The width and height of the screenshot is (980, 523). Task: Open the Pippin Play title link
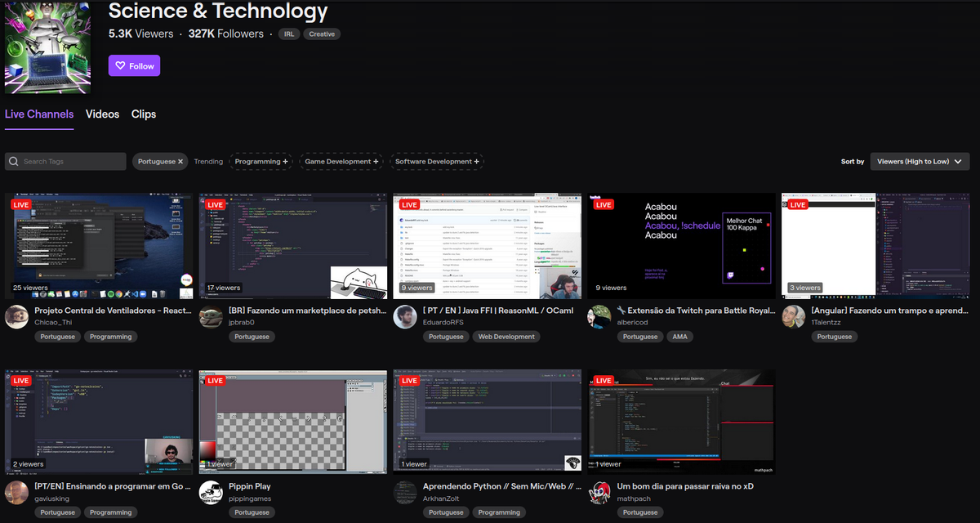pos(250,486)
